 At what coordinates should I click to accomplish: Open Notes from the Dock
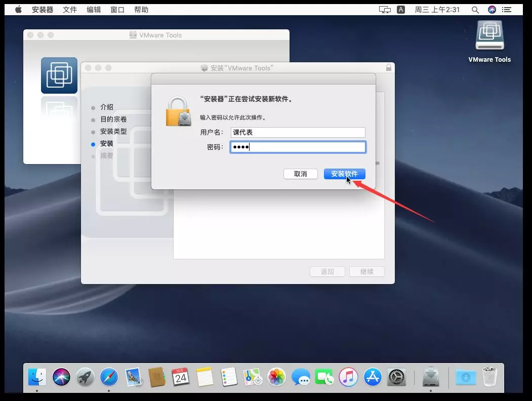tap(204, 377)
